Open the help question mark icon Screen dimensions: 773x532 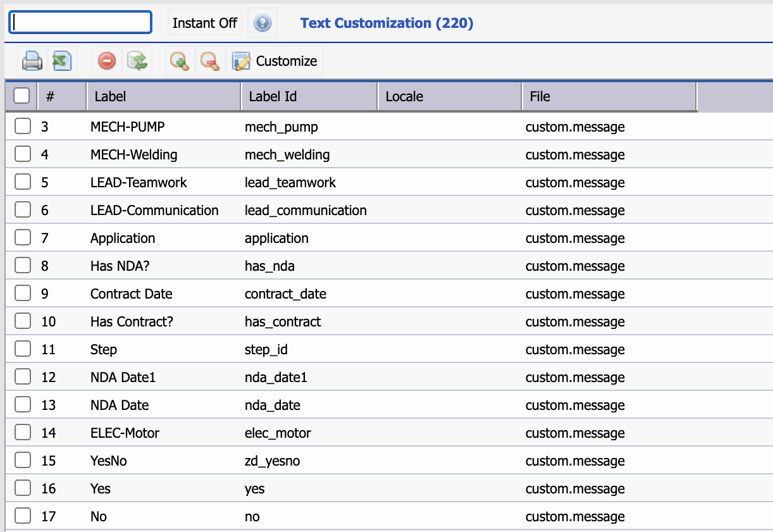pos(263,23)
